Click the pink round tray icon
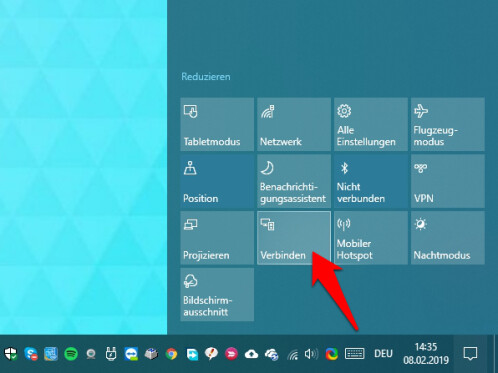Viewport: 498px width, 373px height. (231, 354)
